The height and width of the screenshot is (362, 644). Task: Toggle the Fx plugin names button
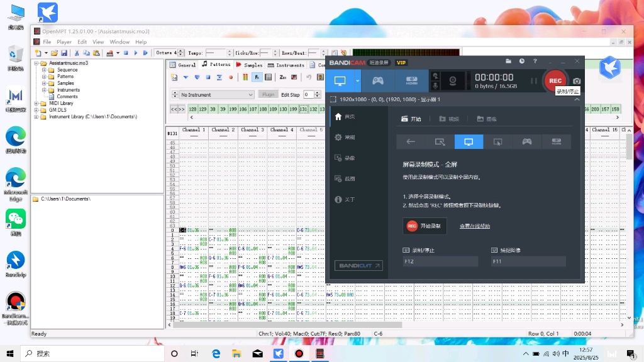click(x=257, y=77)
